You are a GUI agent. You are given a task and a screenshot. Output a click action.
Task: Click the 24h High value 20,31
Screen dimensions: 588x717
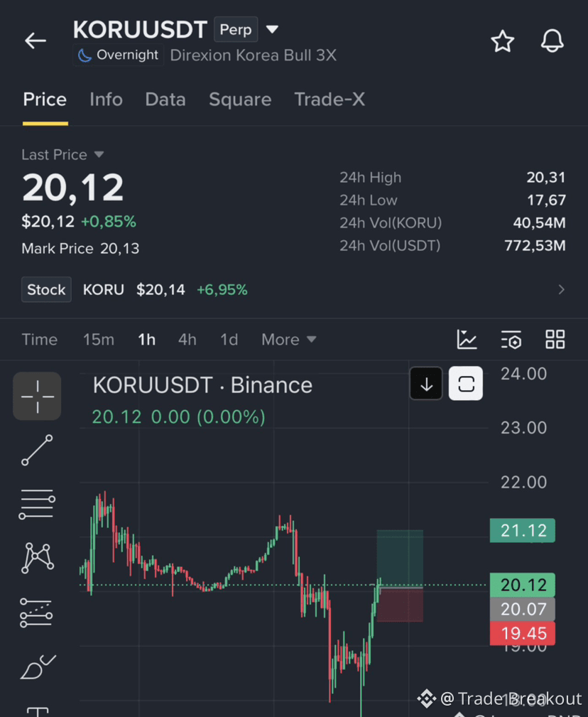[x=546, y=178]
